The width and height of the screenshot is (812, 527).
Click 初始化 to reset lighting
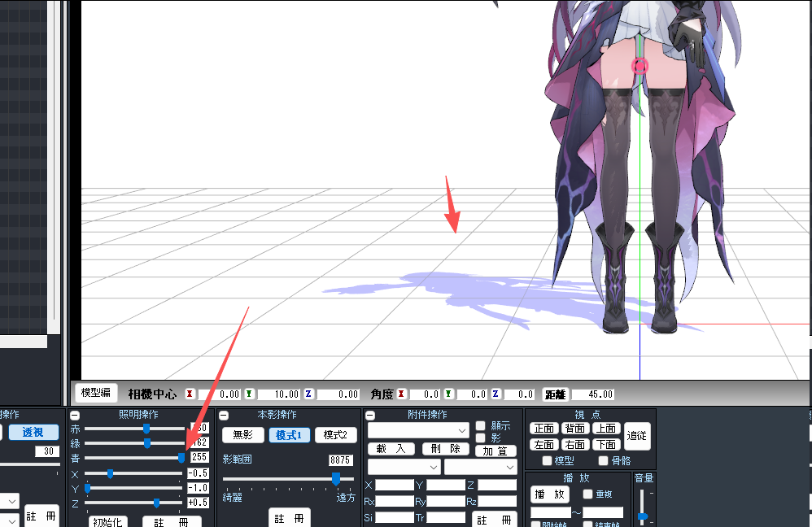tap(107, 521)
